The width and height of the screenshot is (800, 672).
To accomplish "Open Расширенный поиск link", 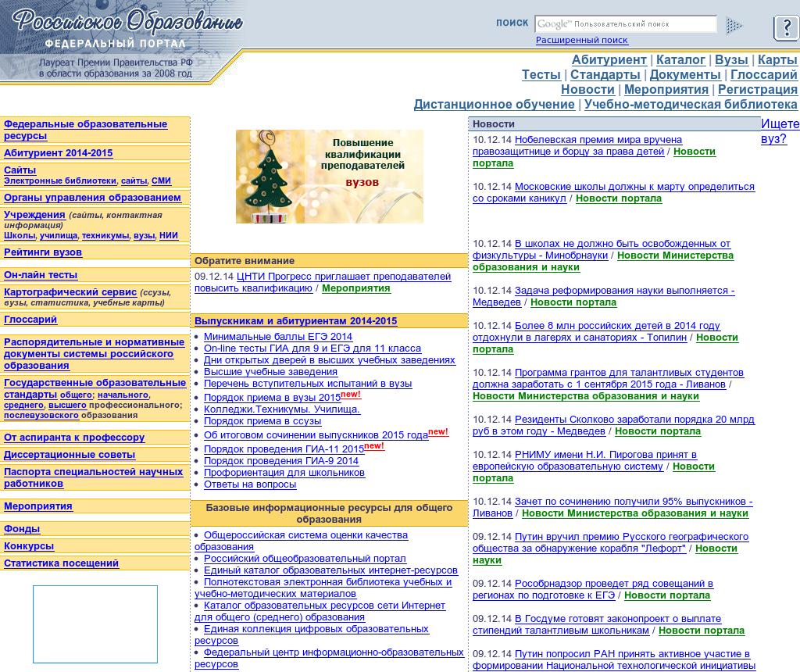I will (x=581, y=40).
